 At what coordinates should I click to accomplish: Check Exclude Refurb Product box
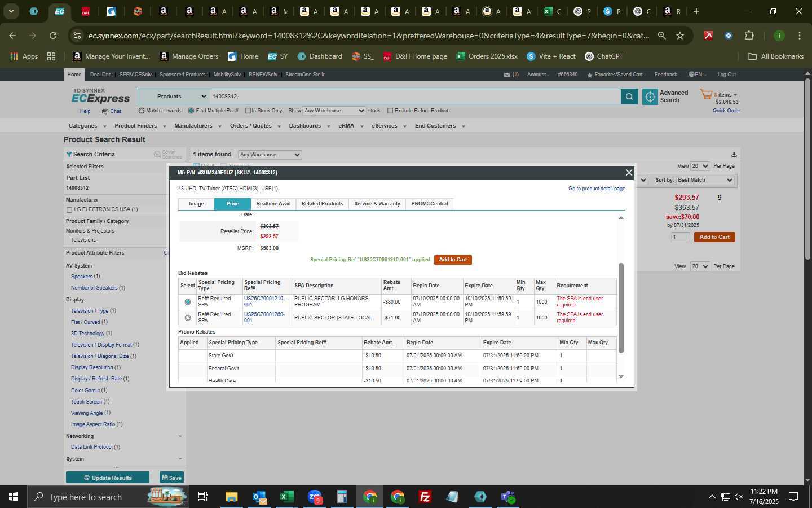pos(390,111)
